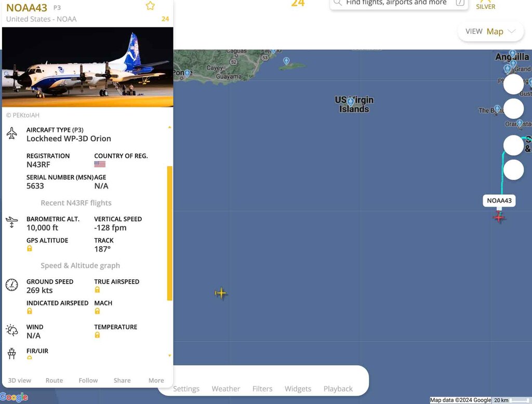Click the US flag country icon
Image resolution: width=532 pixels, height=404 pixels.
(x=100, y=164)
